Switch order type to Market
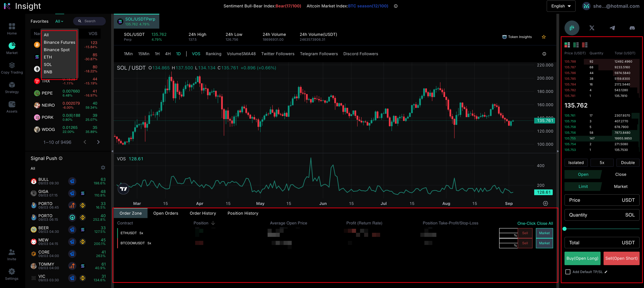 pyautogui.click(x=621, y=186)
